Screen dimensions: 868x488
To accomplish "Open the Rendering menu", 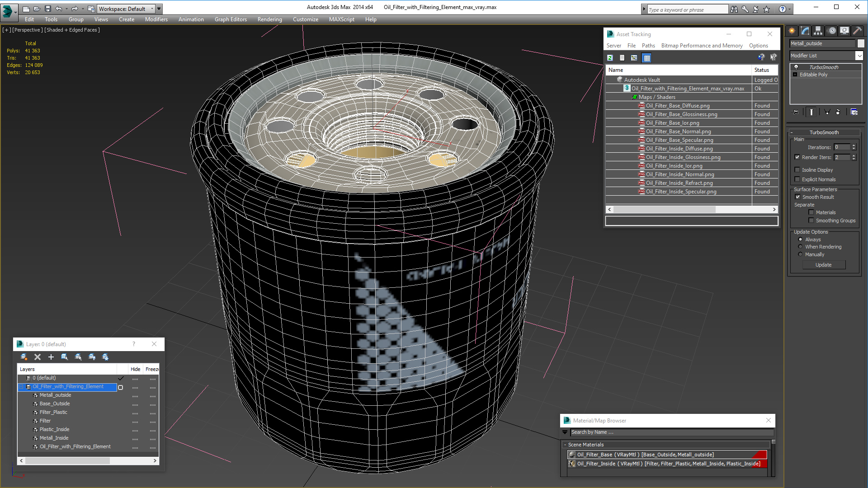I will 269,19.
